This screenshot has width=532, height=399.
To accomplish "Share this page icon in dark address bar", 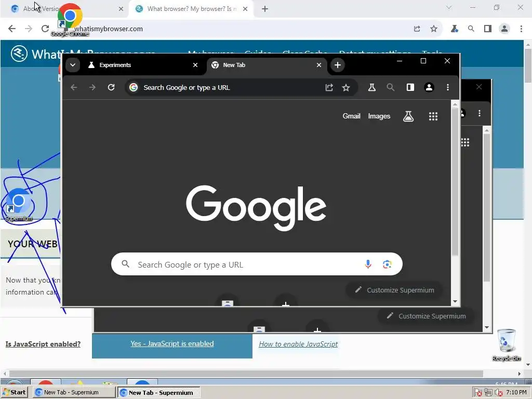I will coord(329,87).
